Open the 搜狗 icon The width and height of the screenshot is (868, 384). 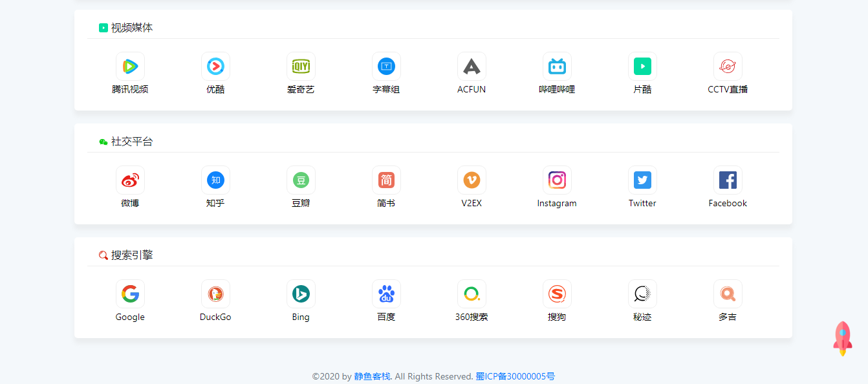[557, 293]
